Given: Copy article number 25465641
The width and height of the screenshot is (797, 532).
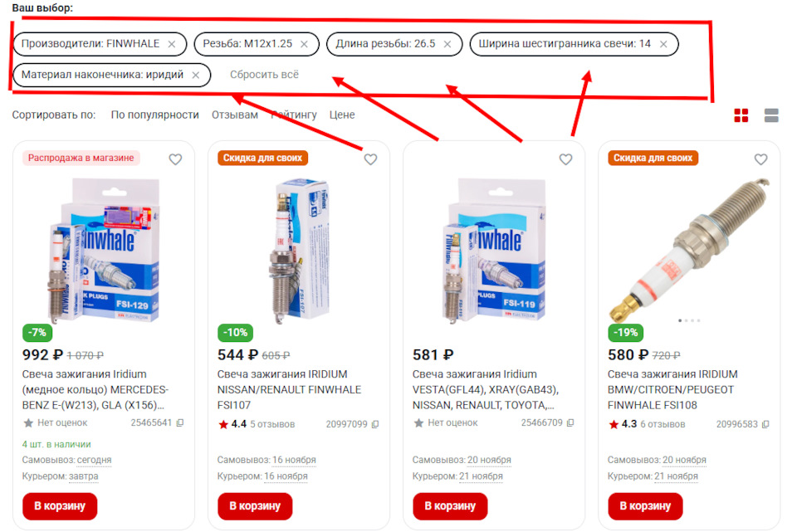Looking at the screenshot, I should (180, 422).
